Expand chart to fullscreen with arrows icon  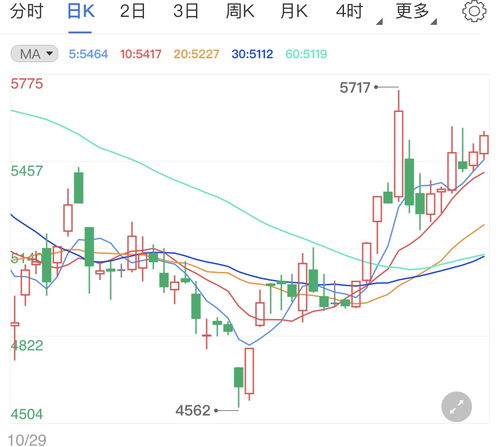pyautogui.click(x=456, y=407)
